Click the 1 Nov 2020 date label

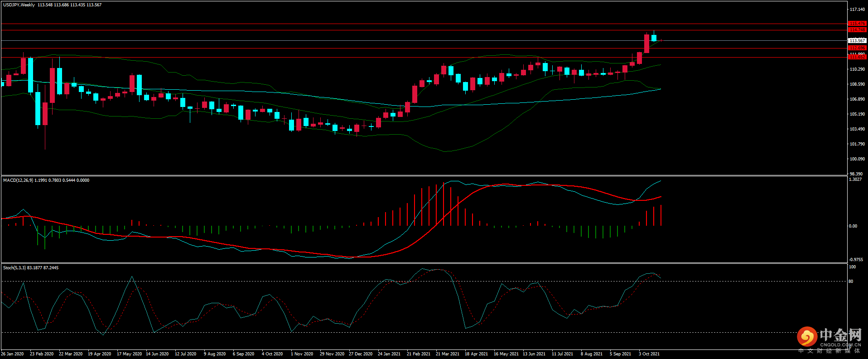tap(302, 354)
